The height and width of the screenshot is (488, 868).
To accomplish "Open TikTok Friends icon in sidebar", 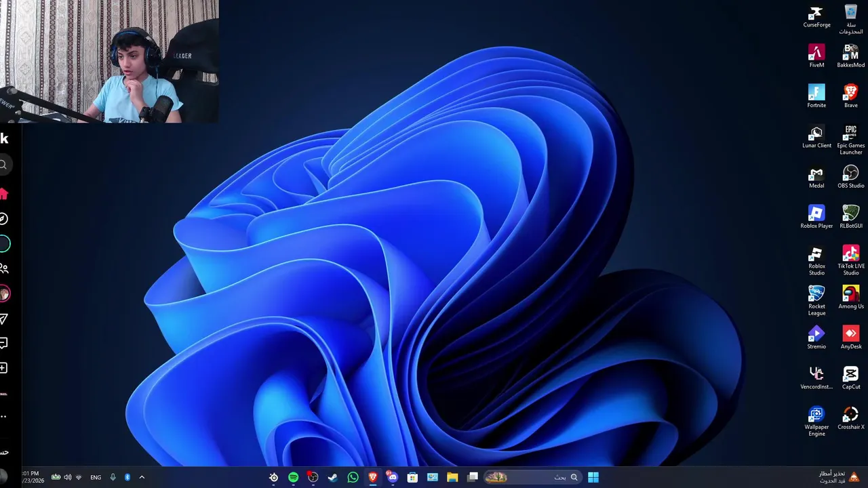I will pos(4,268).
